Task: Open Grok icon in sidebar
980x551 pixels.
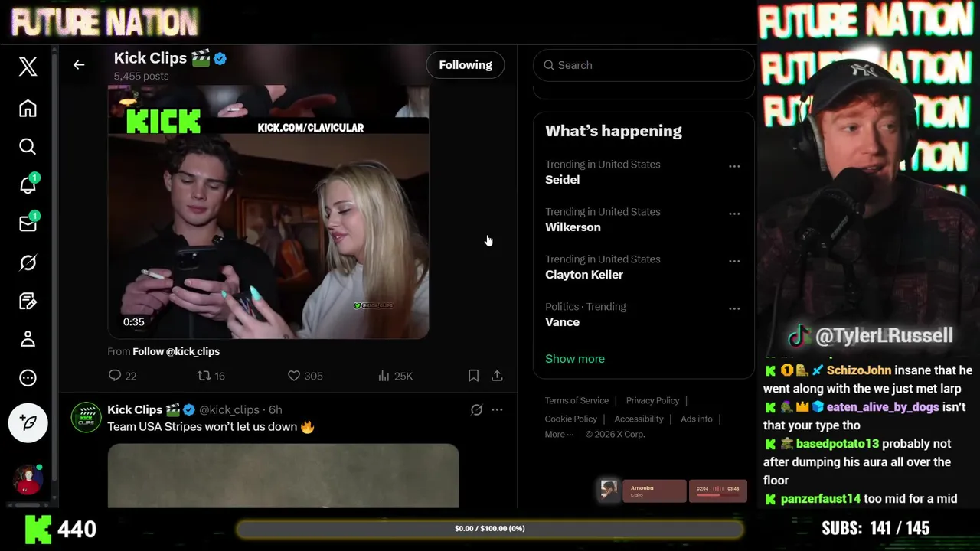Action: (x=28, y=262)
